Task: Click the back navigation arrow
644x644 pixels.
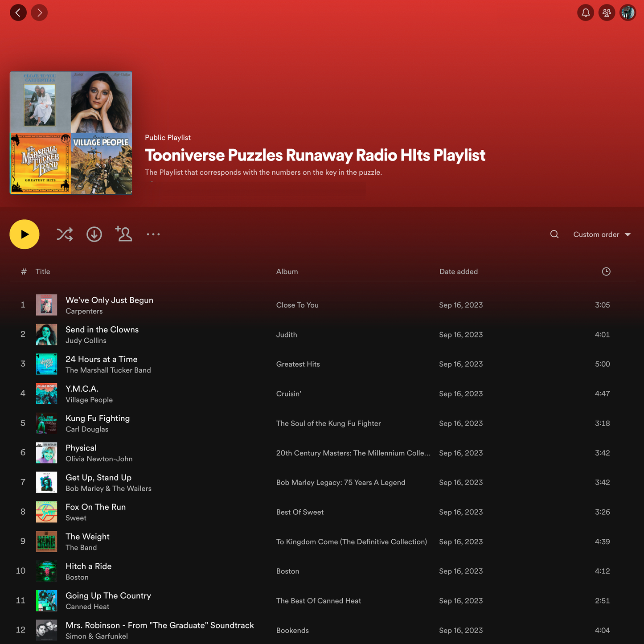Action: [18, 12]
